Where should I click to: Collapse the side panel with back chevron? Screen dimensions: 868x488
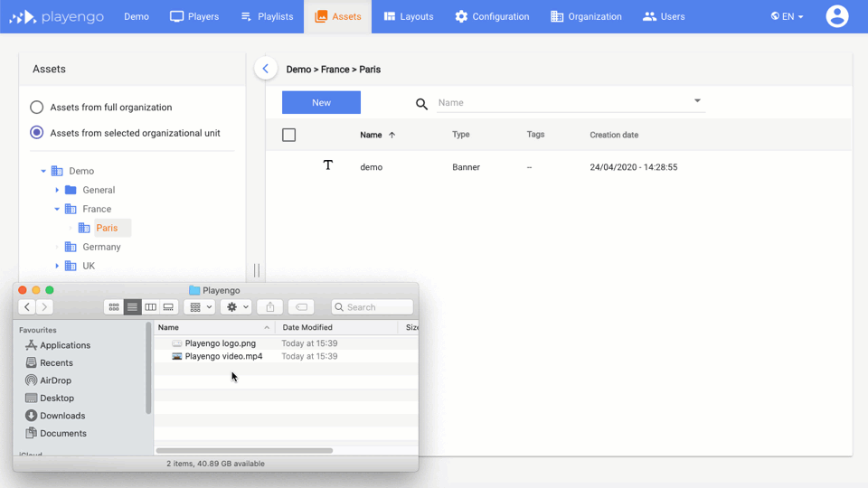(x=266, y=69)
